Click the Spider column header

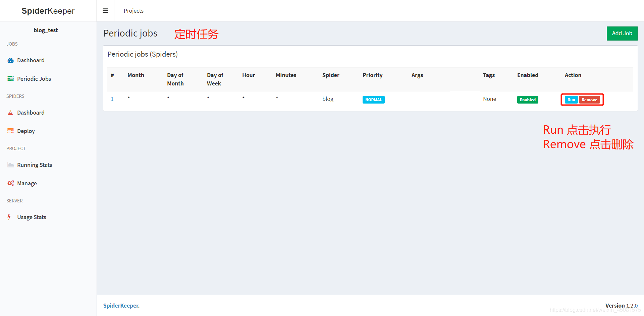pyautogui.click(x=331, y=75)
